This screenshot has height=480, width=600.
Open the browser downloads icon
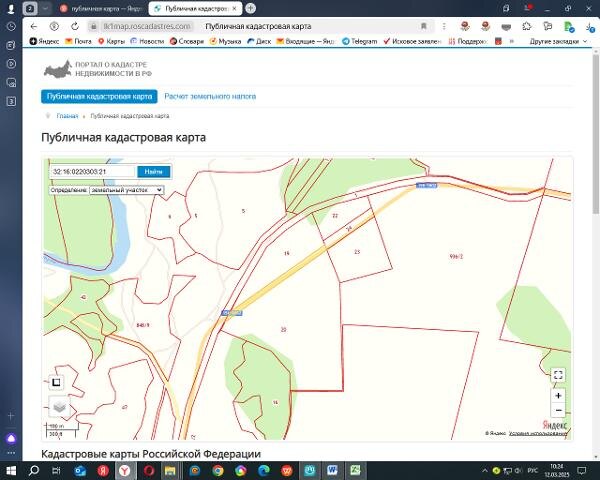[x=590, y=26]
